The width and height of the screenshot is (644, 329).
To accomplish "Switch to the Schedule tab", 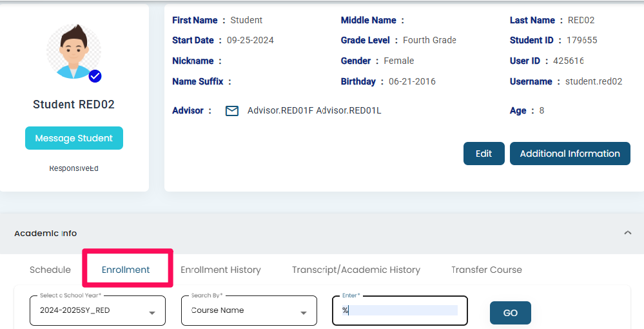I will click(x=50, y=270).
